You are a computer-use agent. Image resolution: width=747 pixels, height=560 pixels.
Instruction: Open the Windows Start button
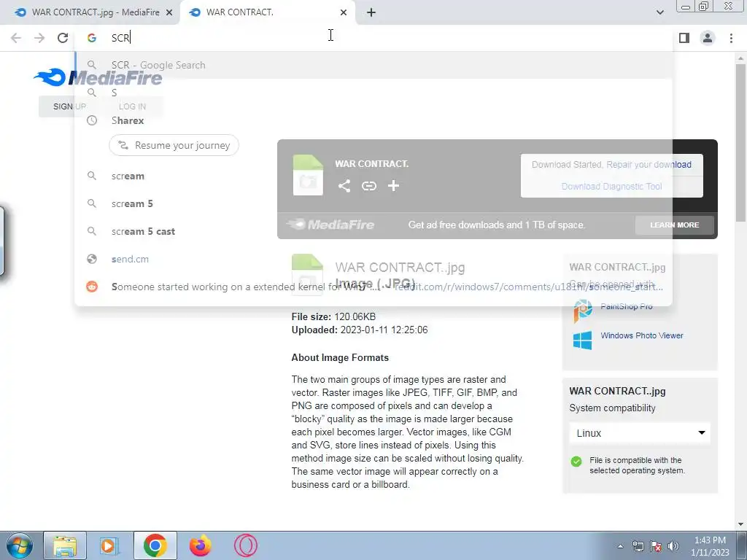pyautogui.click(x=20, y=545)
